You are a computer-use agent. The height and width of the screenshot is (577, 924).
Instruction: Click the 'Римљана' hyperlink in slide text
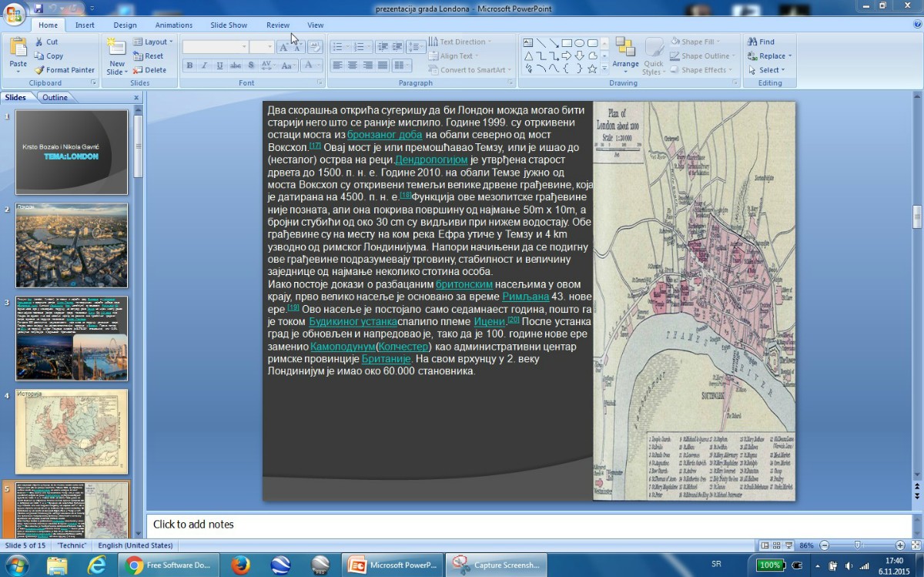pos(525,297)
